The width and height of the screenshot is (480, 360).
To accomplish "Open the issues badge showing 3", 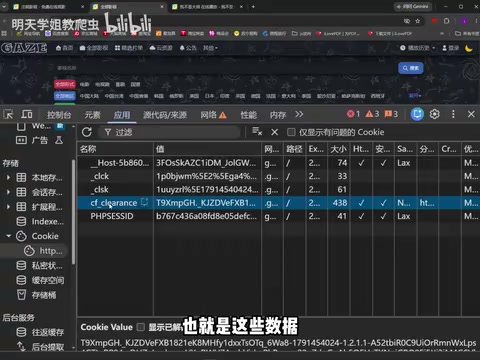I will click(x=391, y=114).
